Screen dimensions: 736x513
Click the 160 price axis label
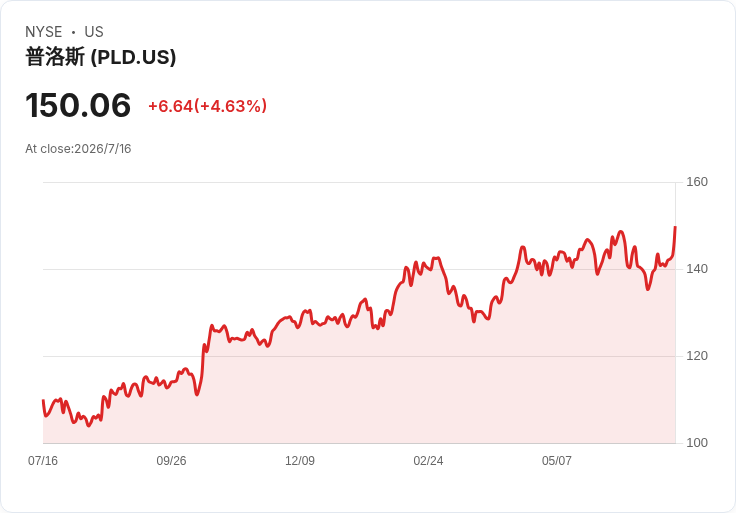[x=697, y=182]
